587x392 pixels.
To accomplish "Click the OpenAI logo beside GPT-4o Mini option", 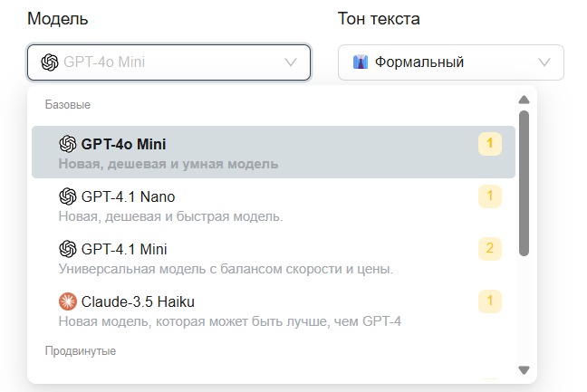I will (68, 144).
